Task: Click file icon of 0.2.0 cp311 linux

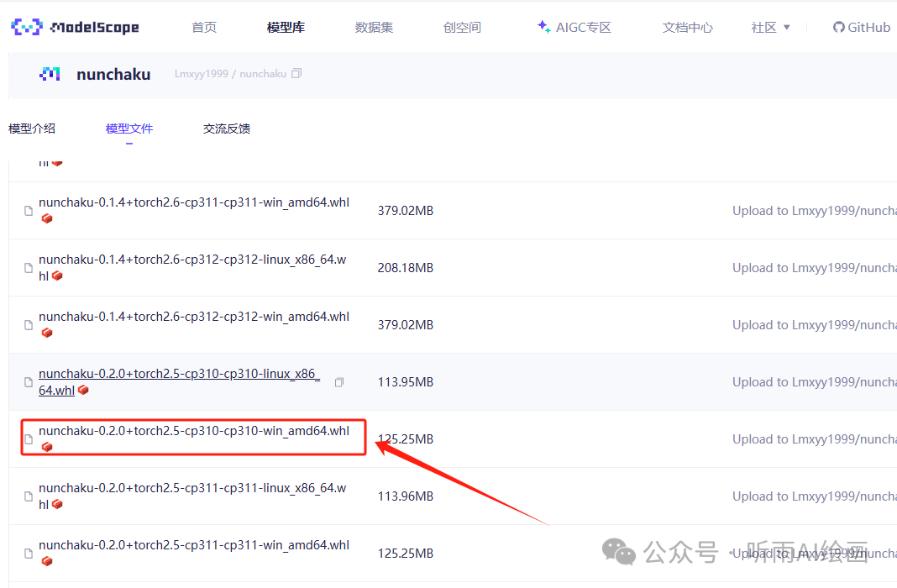Action: pyautogui.click(x=29, y=496)
